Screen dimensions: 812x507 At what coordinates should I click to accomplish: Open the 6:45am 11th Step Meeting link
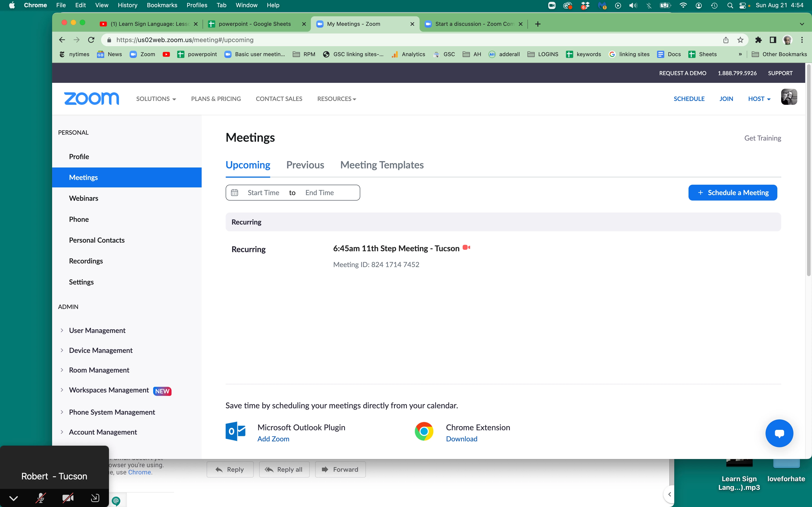coord(396,249)
